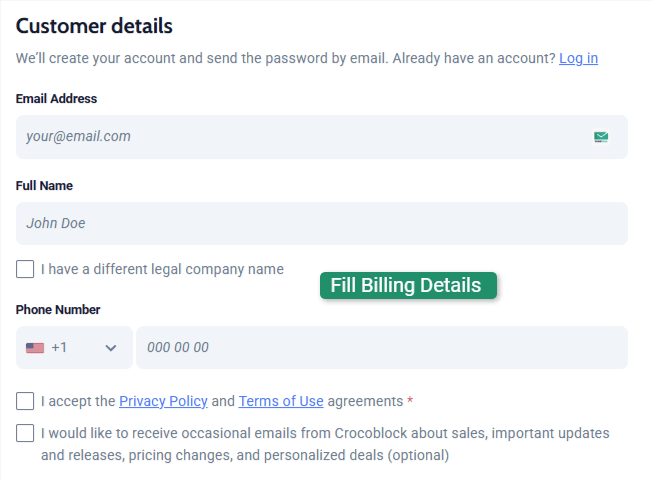Follow the Terms of Use link
Viewport: 653px width, 481px height.
(281, 401)
